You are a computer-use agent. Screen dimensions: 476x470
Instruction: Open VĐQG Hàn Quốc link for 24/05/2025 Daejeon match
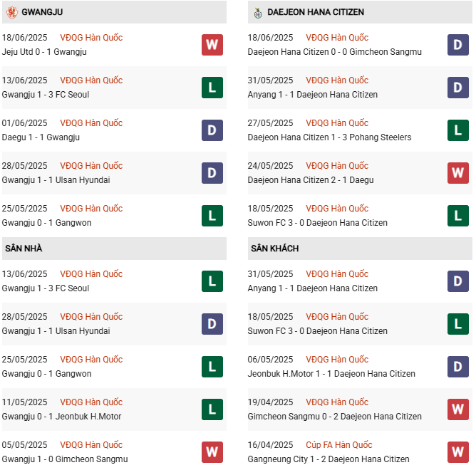pos(337,166)
